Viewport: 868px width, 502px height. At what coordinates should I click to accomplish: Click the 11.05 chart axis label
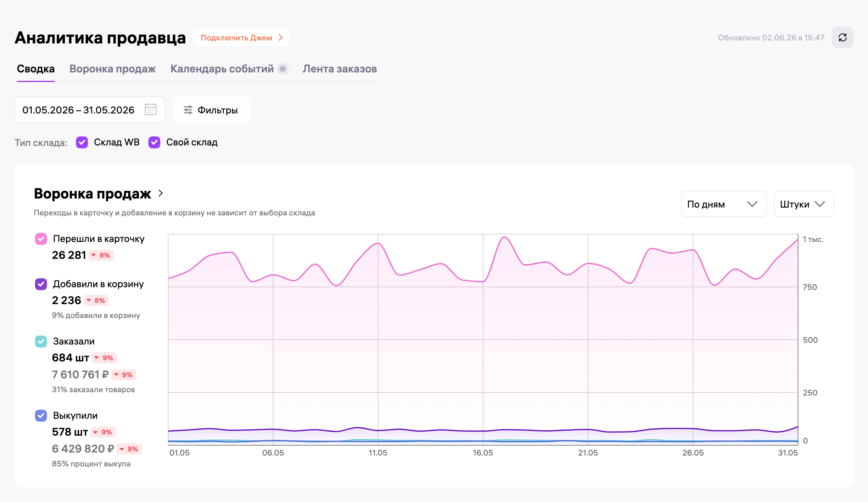click(378, 453)
